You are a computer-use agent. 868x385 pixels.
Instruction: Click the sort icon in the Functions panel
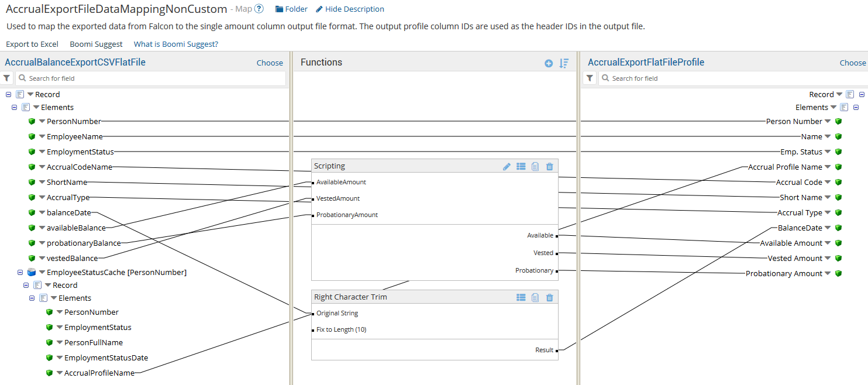pyautogui.click(x=563, y=63)
